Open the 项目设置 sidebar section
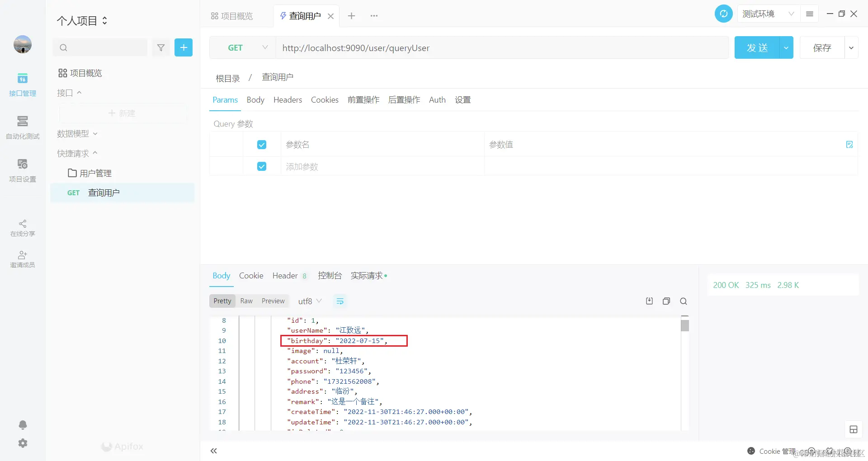The height and width of the screenshot is (461, 868). [x=23, y=170]
